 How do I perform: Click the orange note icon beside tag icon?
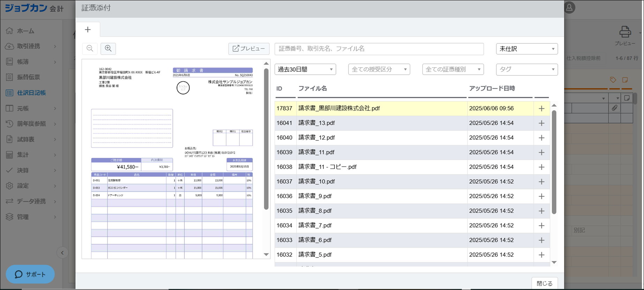tap(625, 80)
